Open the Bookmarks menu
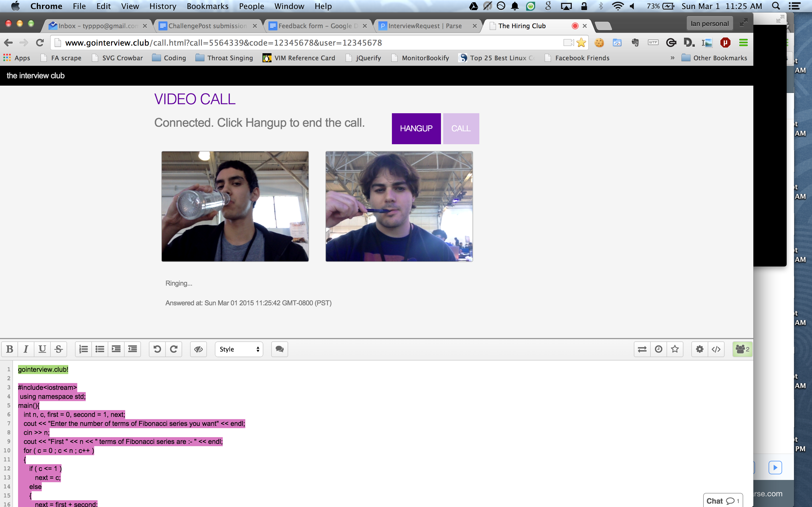Viewport: 812px width, 507px height. tap(207, 6)
